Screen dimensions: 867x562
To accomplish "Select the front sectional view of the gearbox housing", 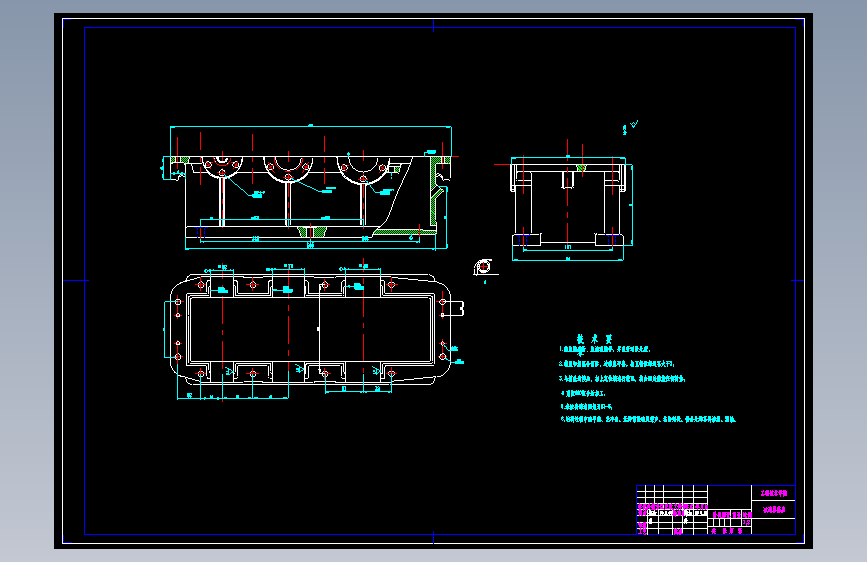I will tap(310, 188).
